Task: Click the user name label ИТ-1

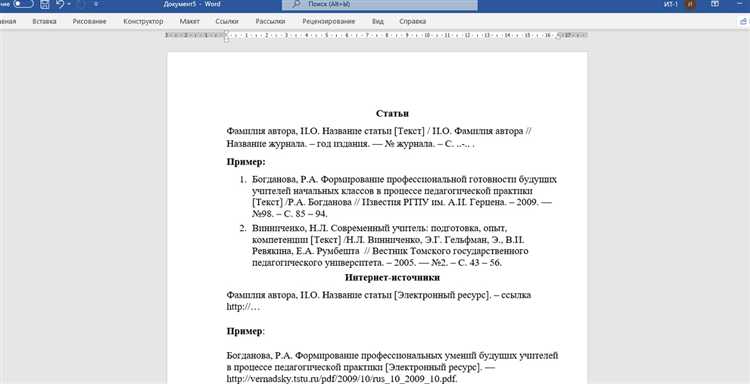Action: [x=671, y=4]
